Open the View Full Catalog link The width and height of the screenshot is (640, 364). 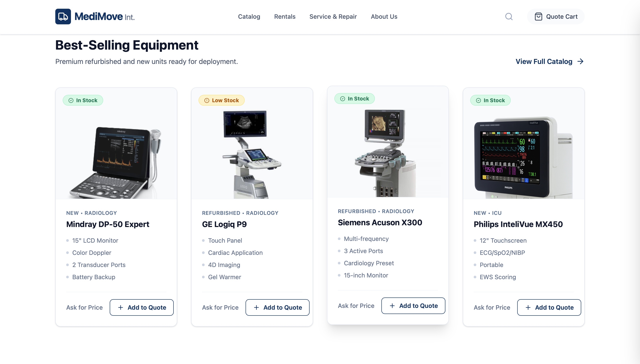pos(550,62)
